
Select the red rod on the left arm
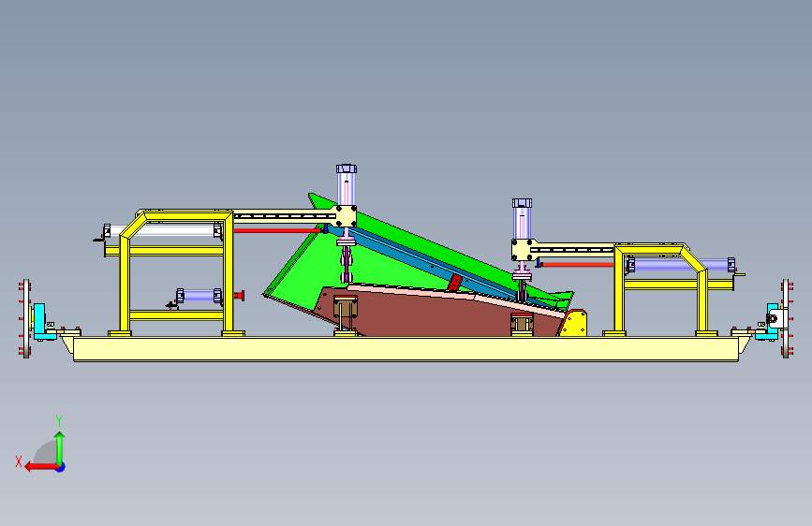pyautogui.click(x=278, y=230)
